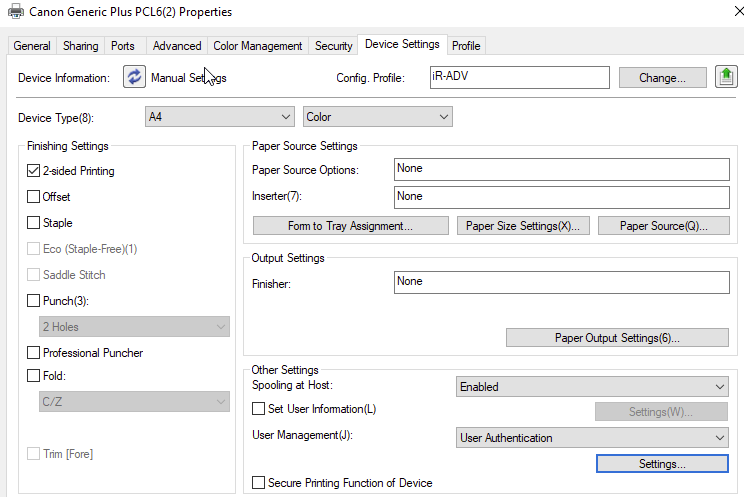Click the Finisher None field
This screenshot has width=744, height=497.
(562, 282)
